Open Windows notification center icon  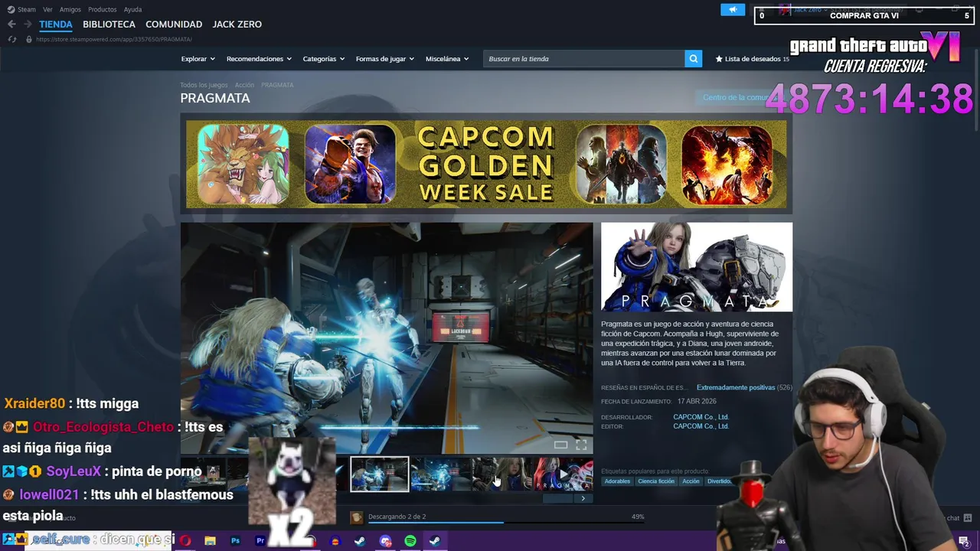[x=964, y=542]
